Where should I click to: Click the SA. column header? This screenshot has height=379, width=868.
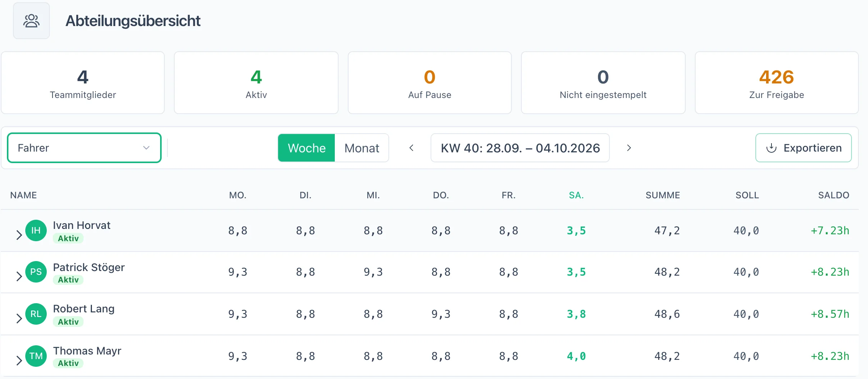[576, 195]
